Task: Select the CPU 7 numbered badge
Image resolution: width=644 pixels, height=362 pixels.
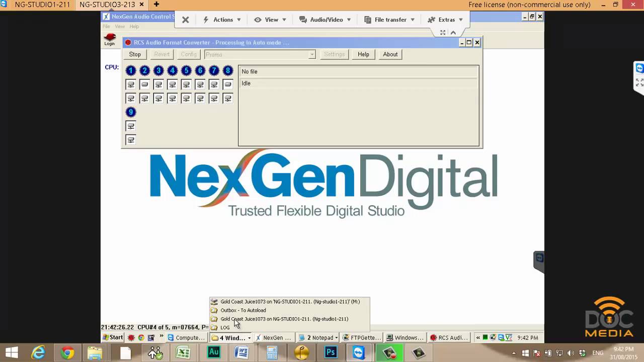Action: (214, 71)
